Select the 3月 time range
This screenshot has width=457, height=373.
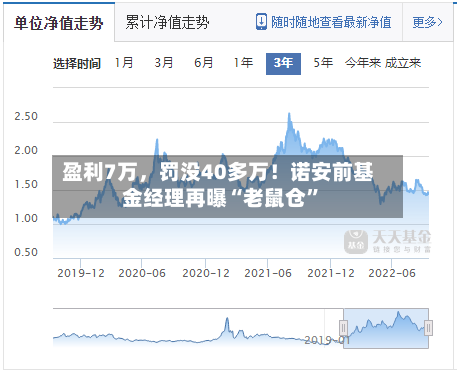(164, 63)
